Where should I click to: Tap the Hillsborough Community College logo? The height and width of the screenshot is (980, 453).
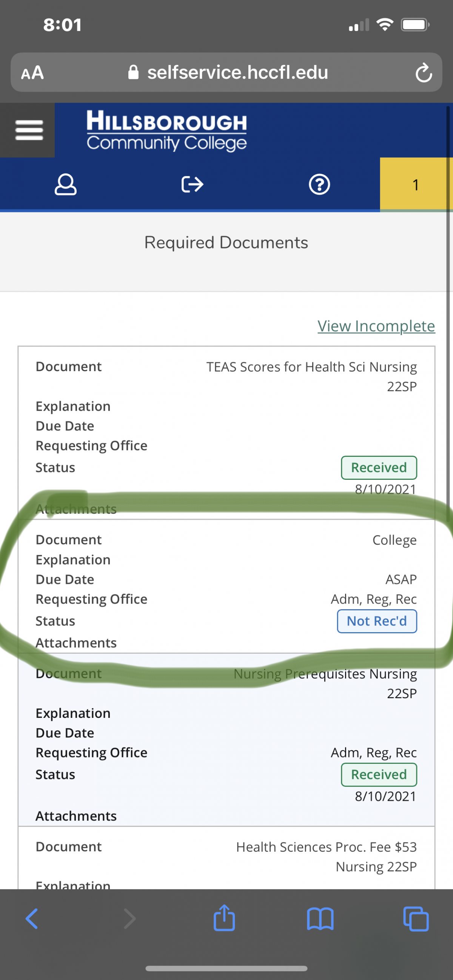click(166, 131)
